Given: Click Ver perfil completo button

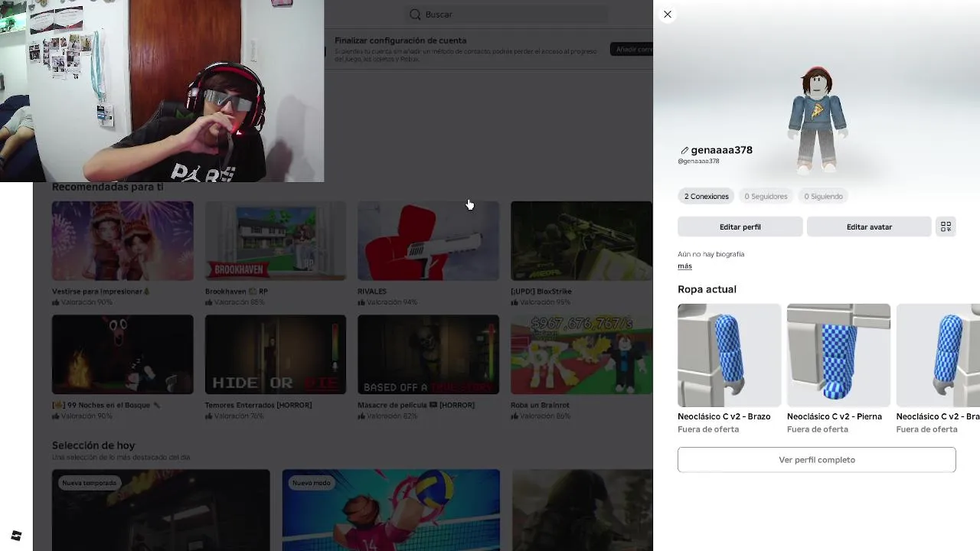Looking at the screenshot, I should pos(816,460).
